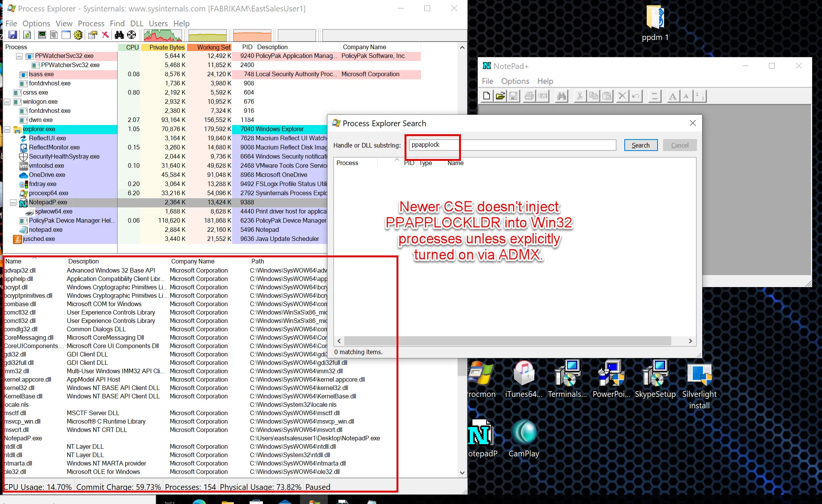Click the search results horizontal scrollbar
This screenshot has width=822, height=504.
(508, 341)
